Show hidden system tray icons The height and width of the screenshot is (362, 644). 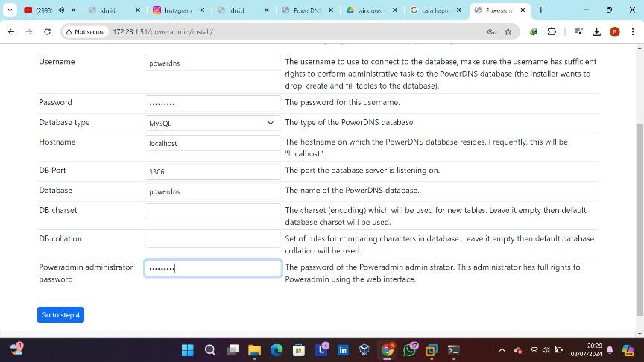tap(502, 350)
